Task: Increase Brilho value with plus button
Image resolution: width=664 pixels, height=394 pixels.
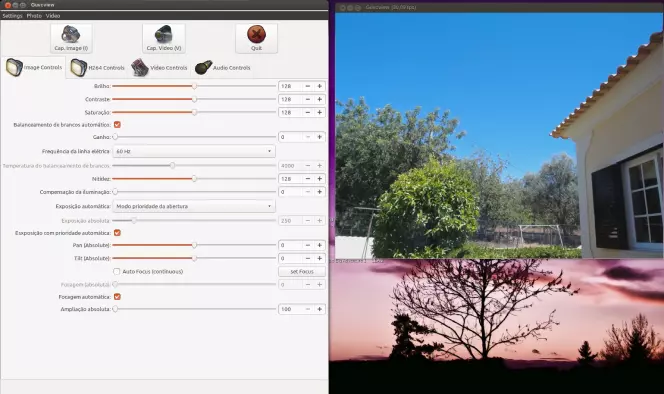Action: click(x=320, y=86)
